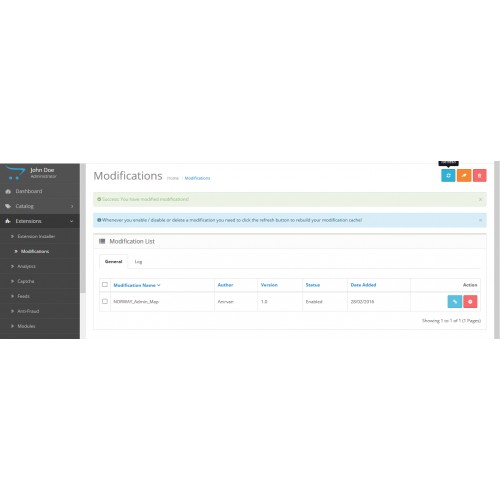The height and width of the screenshot is (500, 500).
Task: Click the Catalog tag icon in the sidebar
Action: 8,206
